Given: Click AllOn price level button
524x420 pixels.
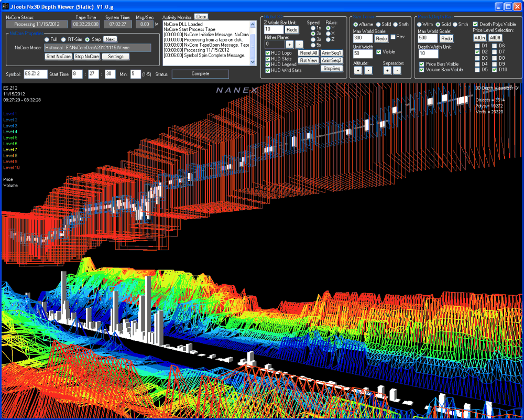Looking at the screenshot, I should [x=480, y=38].
